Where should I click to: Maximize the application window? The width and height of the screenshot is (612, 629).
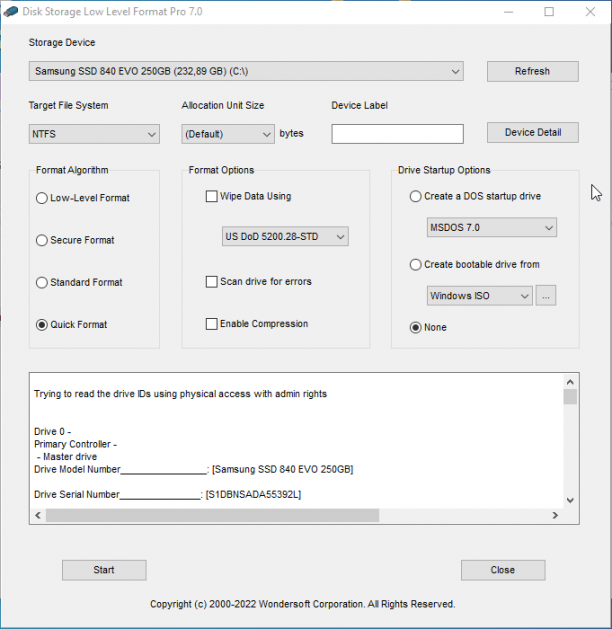pos(549,12)
